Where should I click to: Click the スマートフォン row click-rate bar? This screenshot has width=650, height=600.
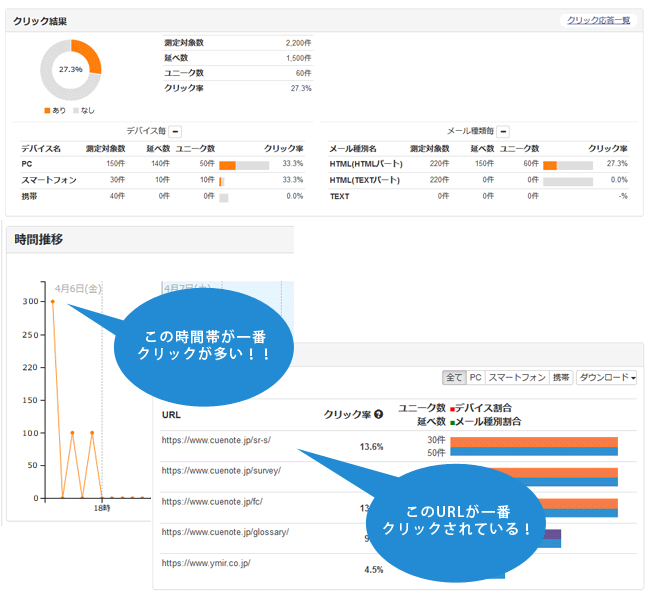click(222, 182)
